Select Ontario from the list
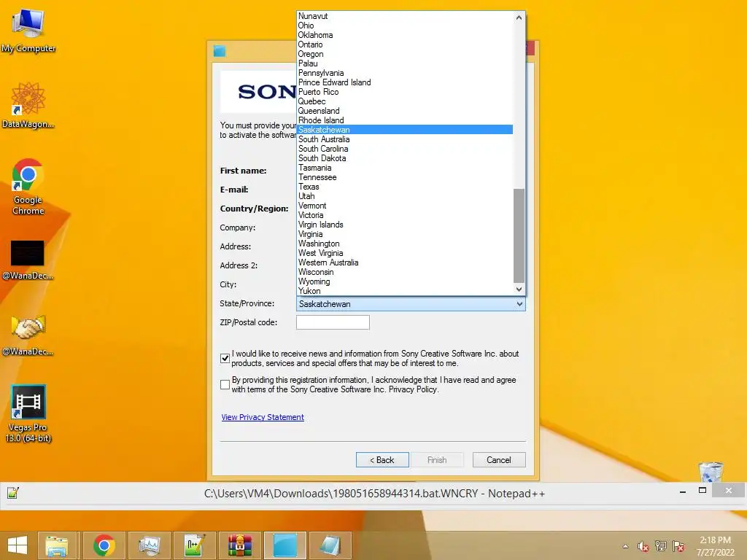Screen dimensions: 747x560 click(404, 44)
